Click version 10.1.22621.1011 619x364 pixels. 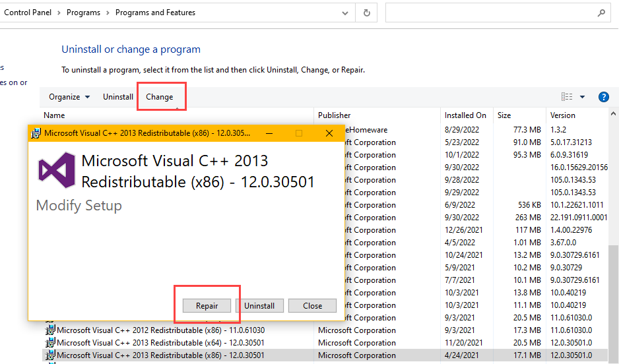(577, 204)
